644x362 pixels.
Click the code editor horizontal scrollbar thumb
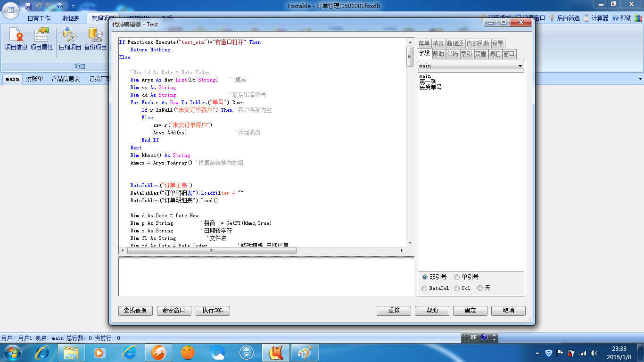[x=211, y=251]
